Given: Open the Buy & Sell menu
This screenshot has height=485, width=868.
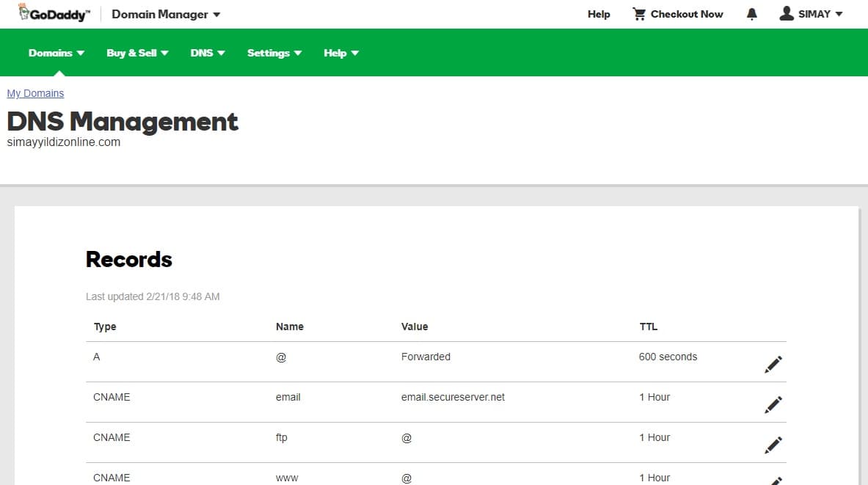Looking at the screenshot, I should click(x=136, y=52).
